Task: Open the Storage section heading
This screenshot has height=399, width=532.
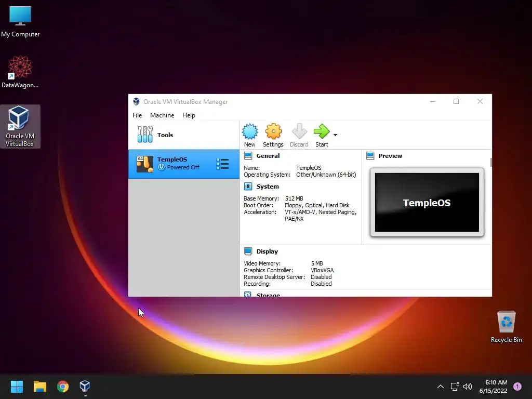Action: point(268,295)
